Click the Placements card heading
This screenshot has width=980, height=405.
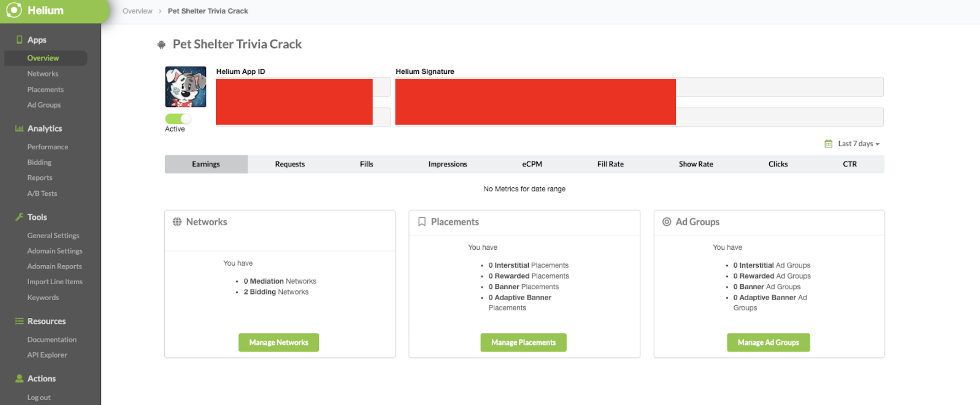click(455, 222)
